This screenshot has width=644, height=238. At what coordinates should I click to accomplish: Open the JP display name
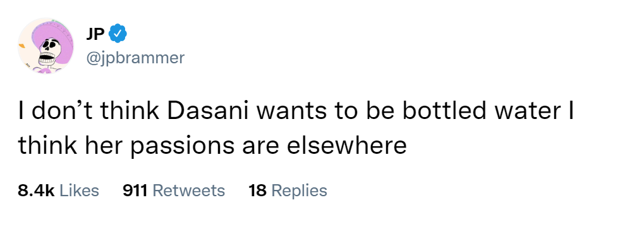click(x=95, y=34)
